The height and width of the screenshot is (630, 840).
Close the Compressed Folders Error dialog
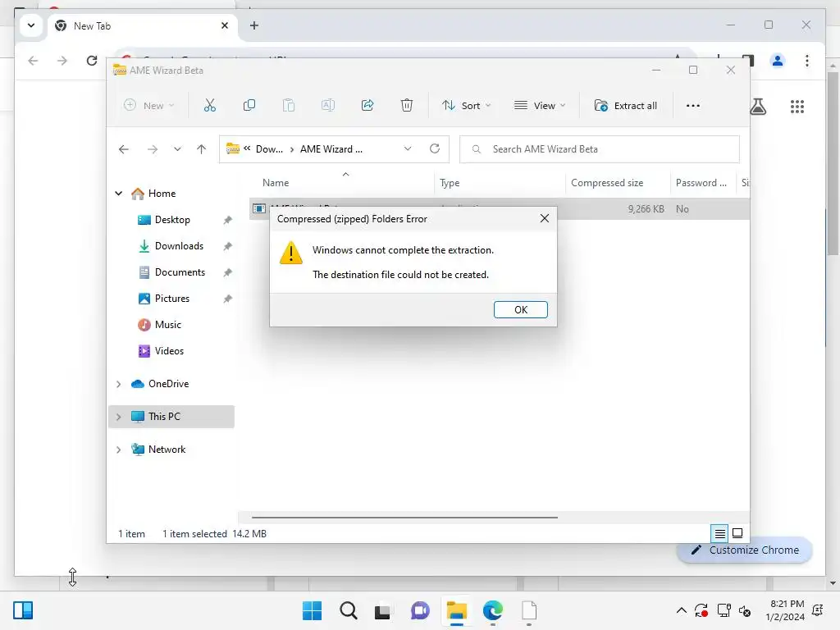tap(545, 218)
